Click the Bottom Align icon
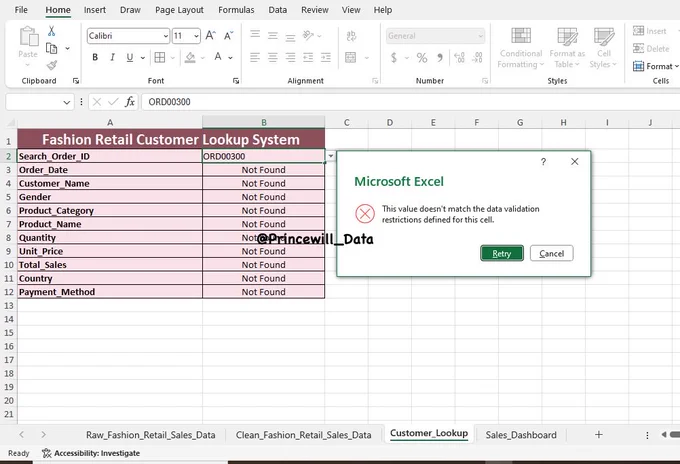Screen dimensions: 680x464 (290, 37)
